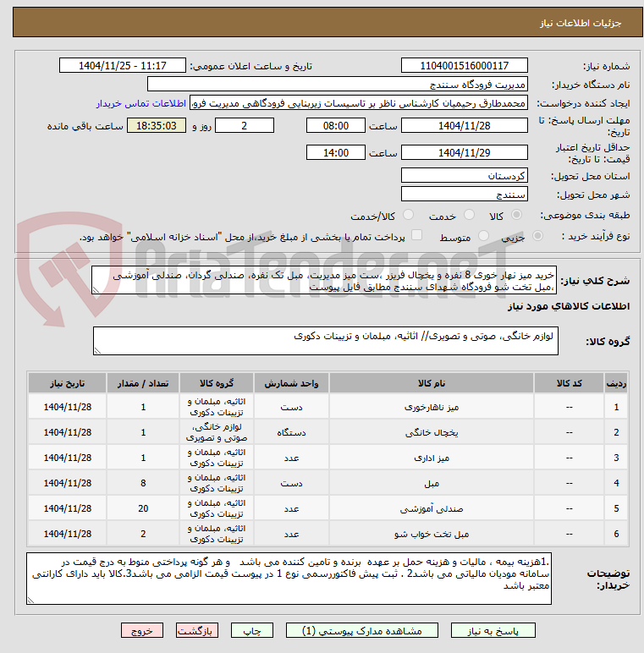Click the سنندج city field
The height and width of the screenshot is (653, 644).
tap(464, 194)
